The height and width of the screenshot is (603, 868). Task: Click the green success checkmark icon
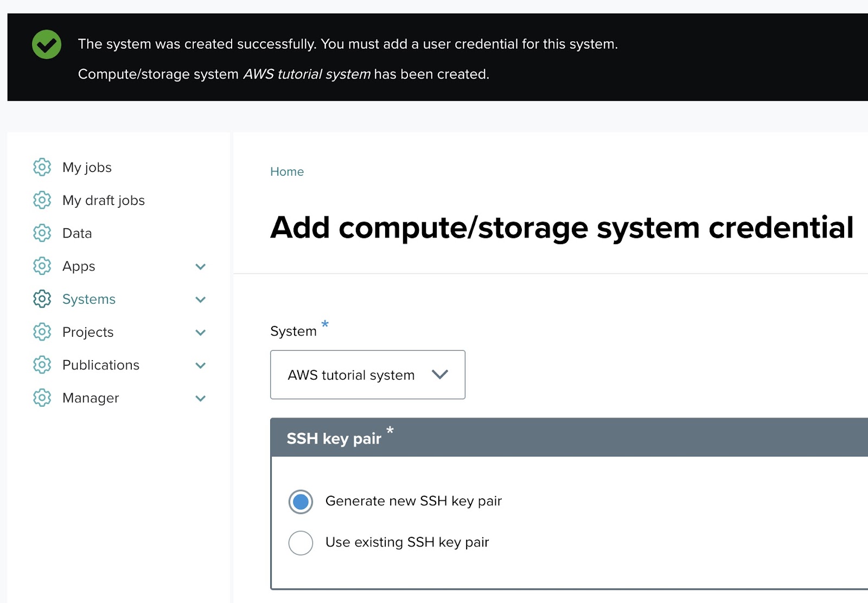pyautogui.click(x=47, y=44)
